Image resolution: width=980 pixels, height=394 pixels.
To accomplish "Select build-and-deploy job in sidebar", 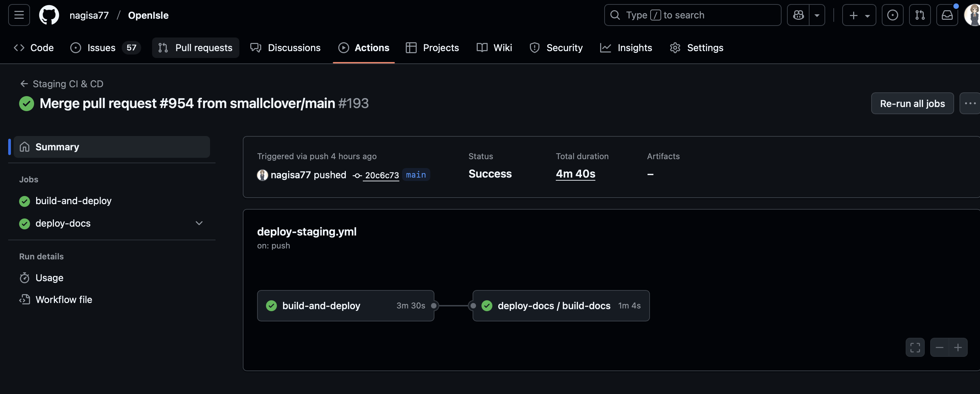I will tap(73, 201).
